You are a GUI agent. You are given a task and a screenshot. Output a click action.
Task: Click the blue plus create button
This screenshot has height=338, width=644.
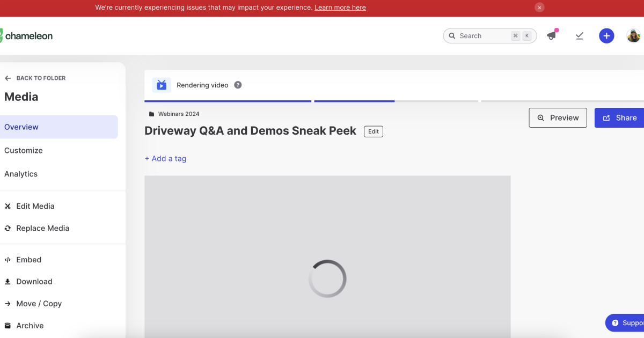[606, 36]
